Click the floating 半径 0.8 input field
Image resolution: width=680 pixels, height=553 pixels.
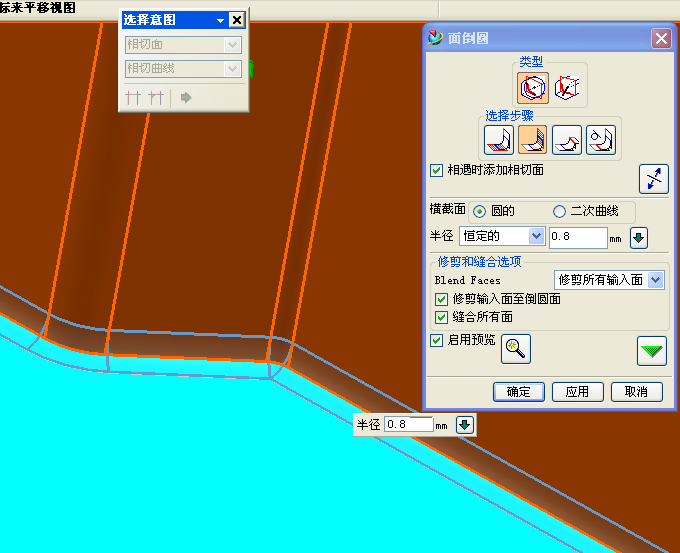click(409, 424)
